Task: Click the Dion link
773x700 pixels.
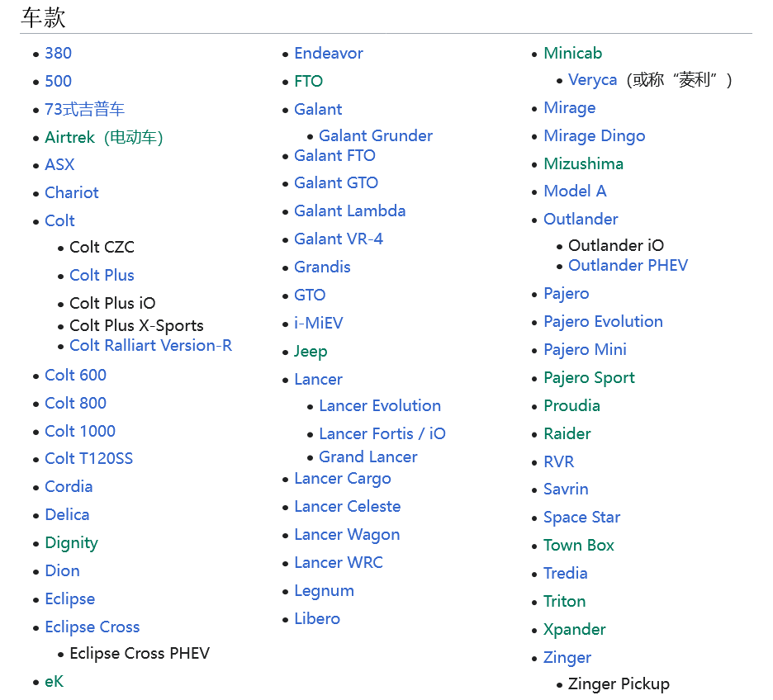Action: pyautogui.click(x=62, y=571)
